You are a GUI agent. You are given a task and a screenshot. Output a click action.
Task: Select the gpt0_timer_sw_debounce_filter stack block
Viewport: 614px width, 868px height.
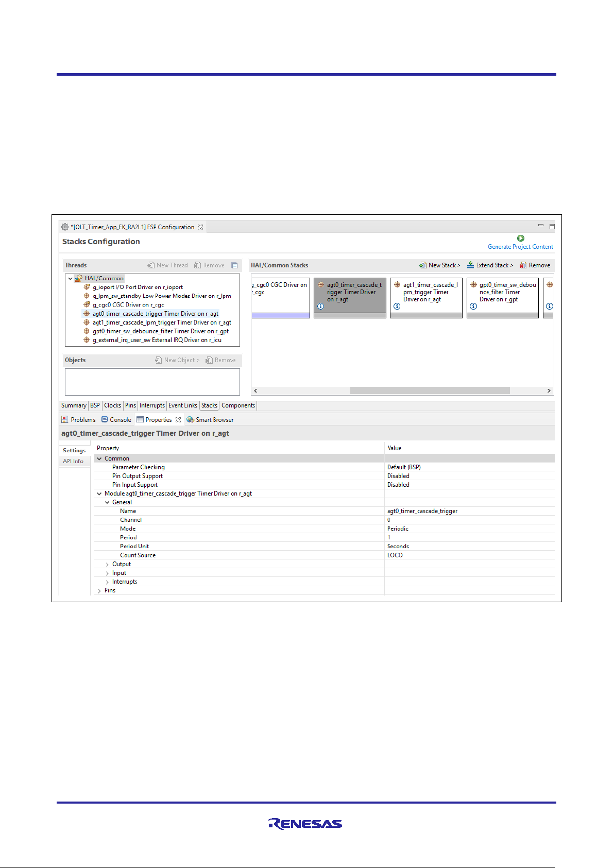(503, 298)
